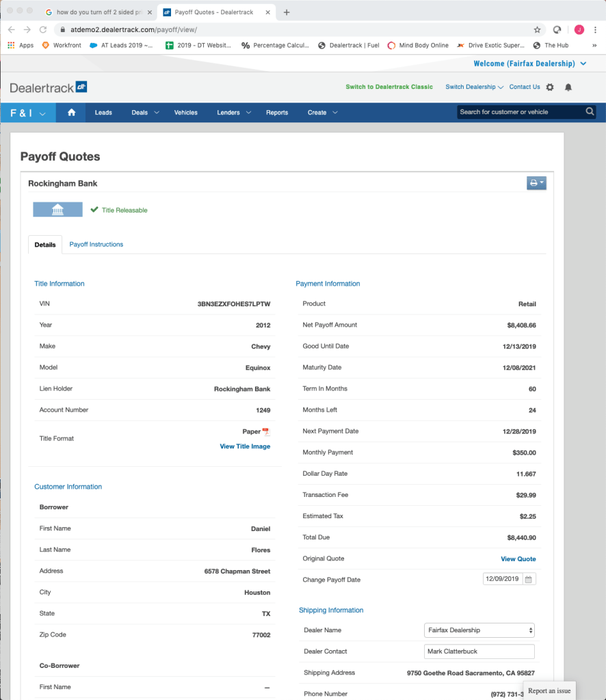
Task: Click the site lock icon in address bar
Action: [x=62, y=30]
